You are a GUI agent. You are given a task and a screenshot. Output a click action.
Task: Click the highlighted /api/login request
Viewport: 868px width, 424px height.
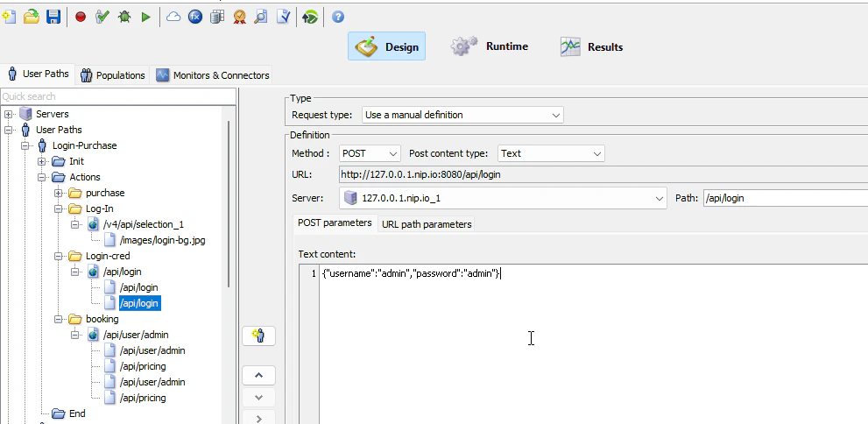click(x=139, y=303)
